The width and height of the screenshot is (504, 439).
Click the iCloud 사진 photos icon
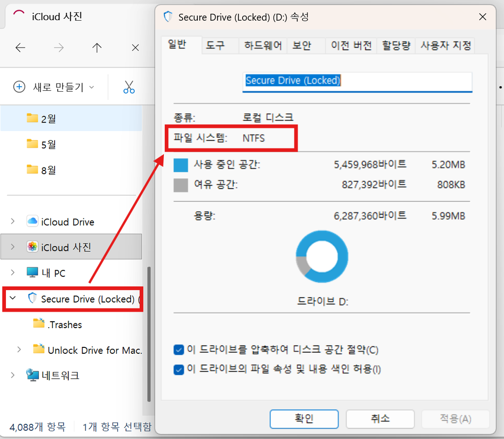click(32, 247)
